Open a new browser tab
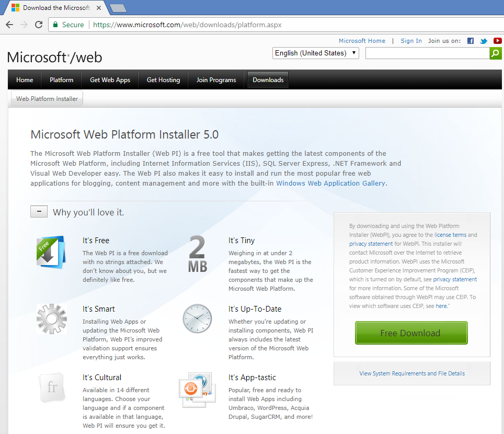 118,8
